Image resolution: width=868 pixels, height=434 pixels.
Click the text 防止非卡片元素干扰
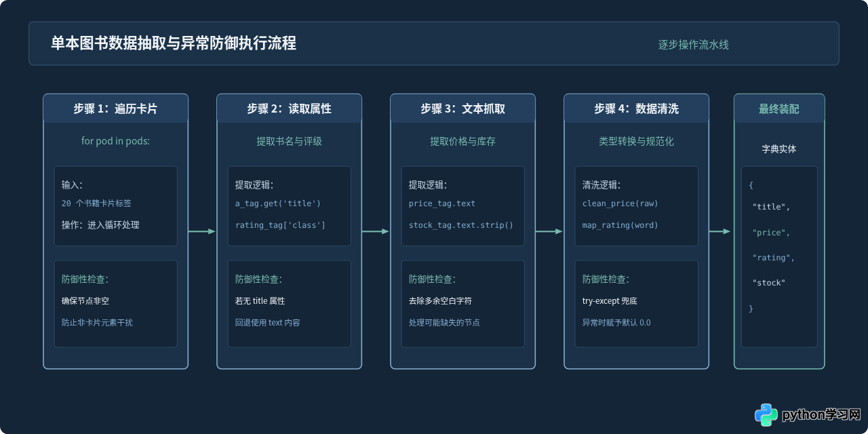97,322
